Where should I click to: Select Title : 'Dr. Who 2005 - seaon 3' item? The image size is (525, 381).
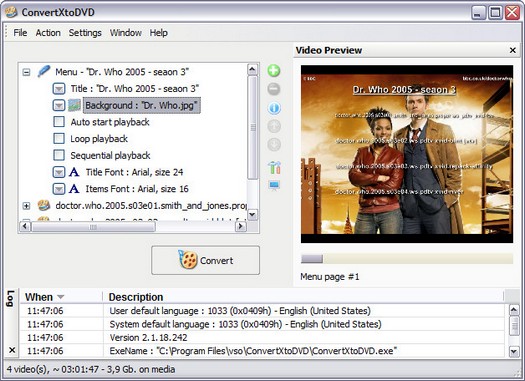[135, 89]
